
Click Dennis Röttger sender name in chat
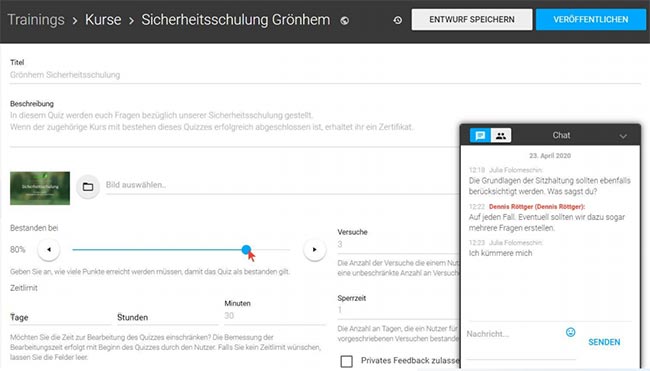tap(537, 206)
